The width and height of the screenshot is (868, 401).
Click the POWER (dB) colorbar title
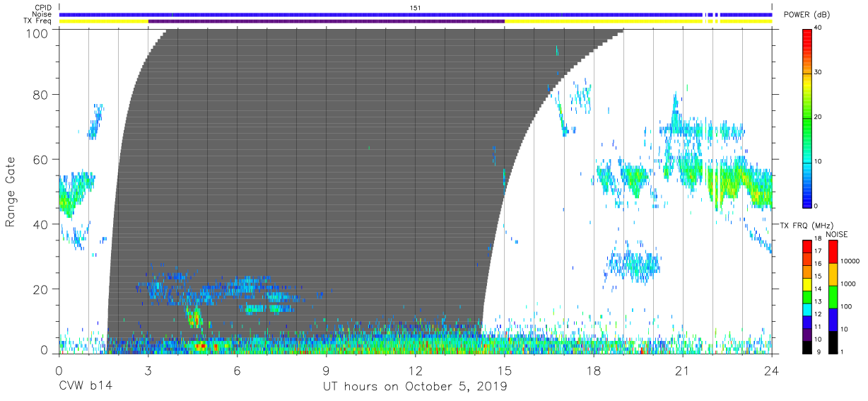tap(807, 15)
